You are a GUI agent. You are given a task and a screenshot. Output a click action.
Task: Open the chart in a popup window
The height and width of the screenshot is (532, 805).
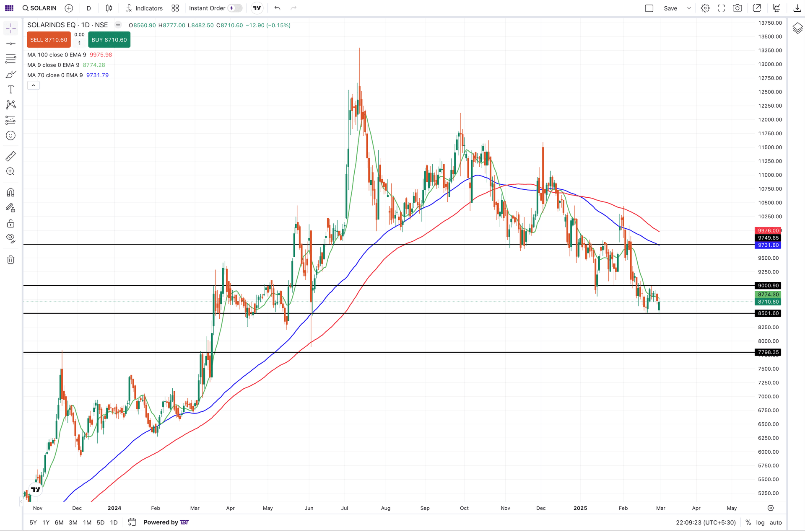pos(757,8)
